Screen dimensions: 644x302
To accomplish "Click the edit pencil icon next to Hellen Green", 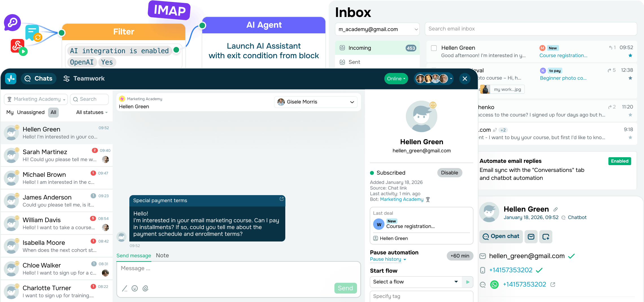I will point(556,209).
